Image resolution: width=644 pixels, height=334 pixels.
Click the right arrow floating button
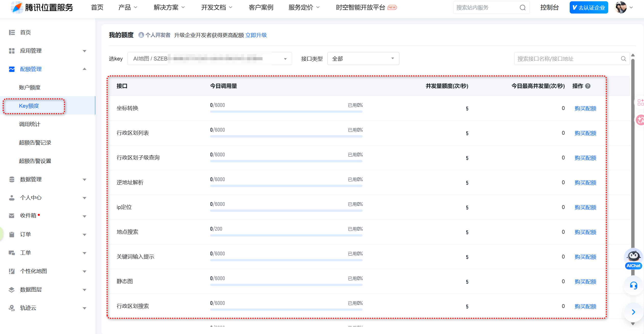634,312
